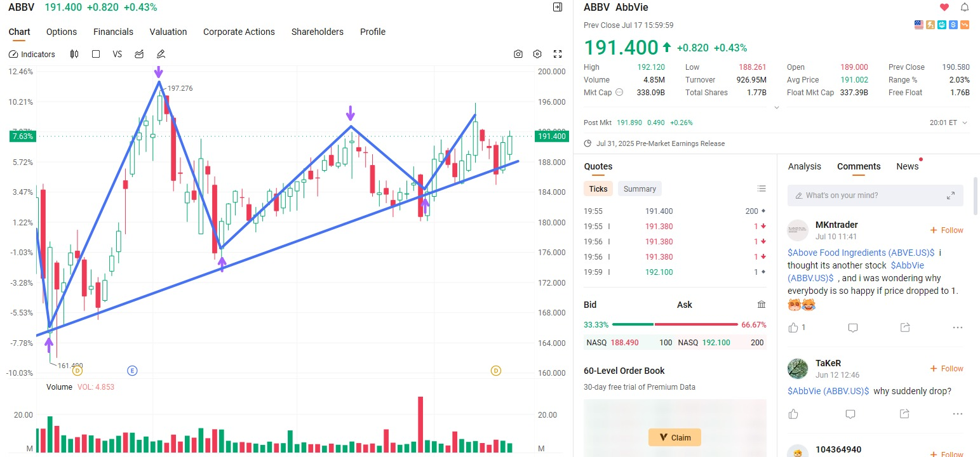The height and width of the screenshot is (457, 980).
Task: Like TaKeR's comment
Action: point(793,414)
